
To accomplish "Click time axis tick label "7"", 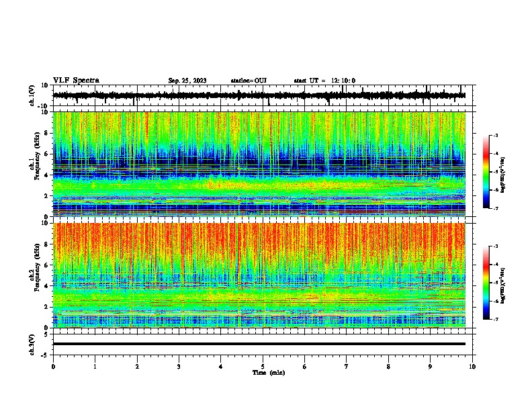I will pyautogui.click(x=347, y=367).
